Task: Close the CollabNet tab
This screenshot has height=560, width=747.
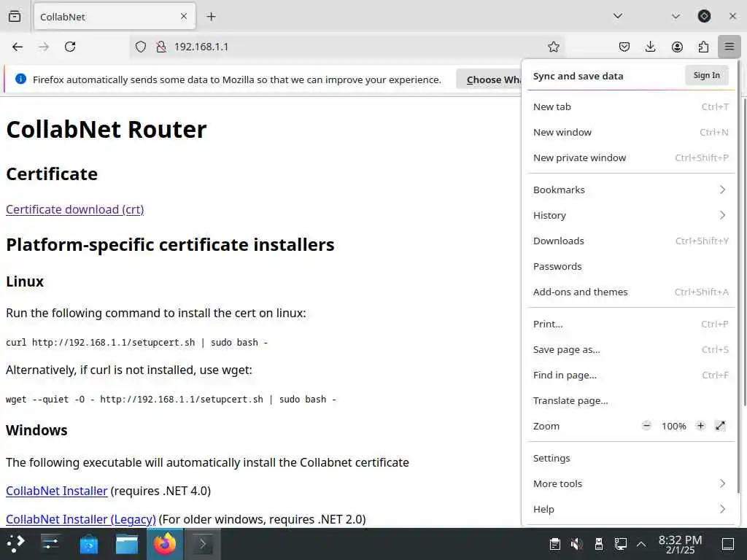Action: (x=184, y=17)
